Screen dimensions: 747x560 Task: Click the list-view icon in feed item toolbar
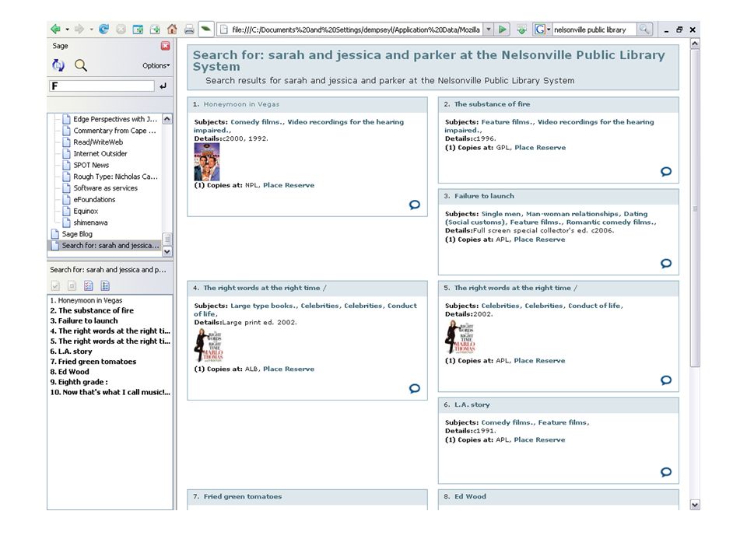click(x=105, y=285)
